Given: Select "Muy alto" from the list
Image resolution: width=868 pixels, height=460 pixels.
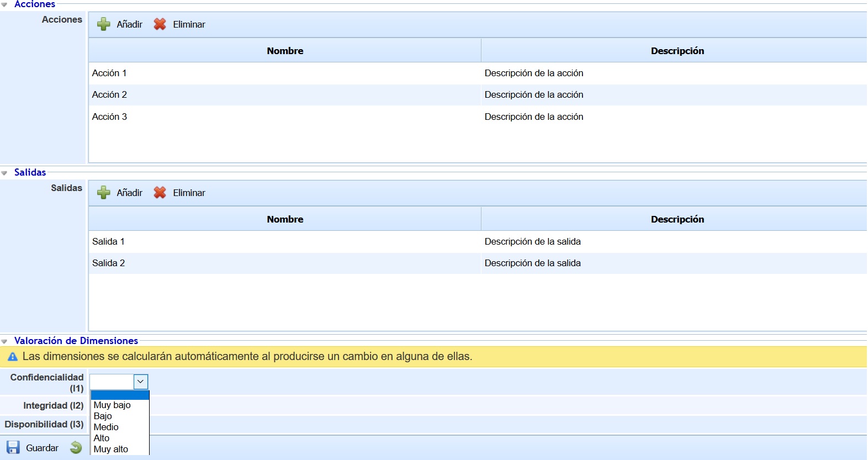Looking at the screenshot, I should click(111, 449).
